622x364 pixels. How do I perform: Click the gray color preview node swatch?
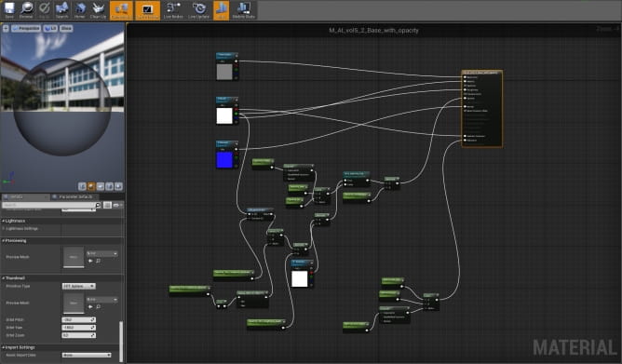[224, 72]
